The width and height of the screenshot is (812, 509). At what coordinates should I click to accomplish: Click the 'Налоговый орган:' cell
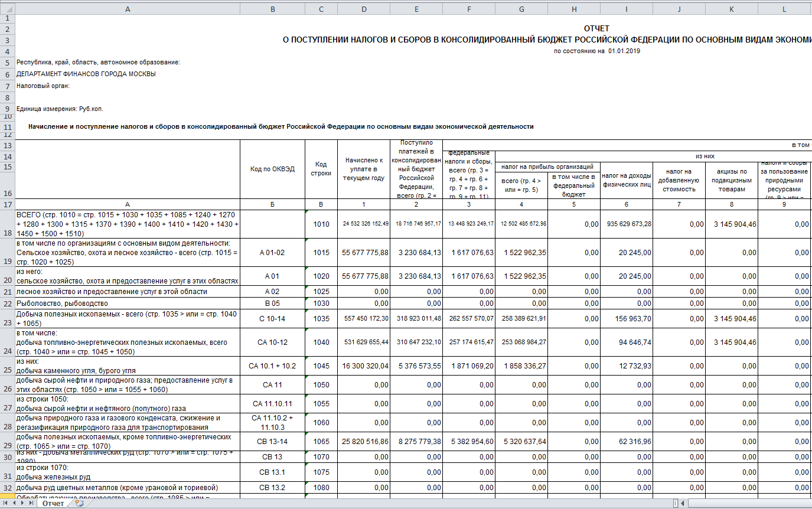pos(43,86)
